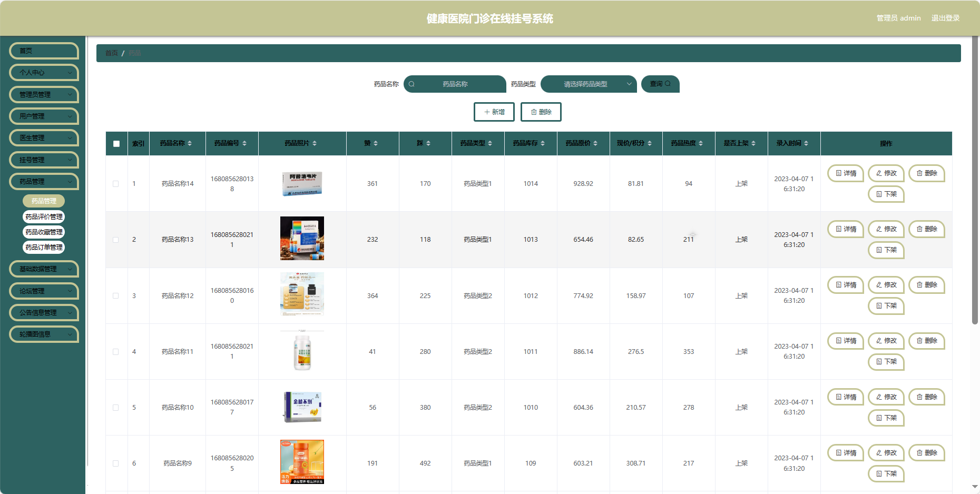This screenshot has width=980, height=494.
Task: Click the search magnifier icon in 药品名称 field
Action: pyautogui.click(x=411, y=84)
